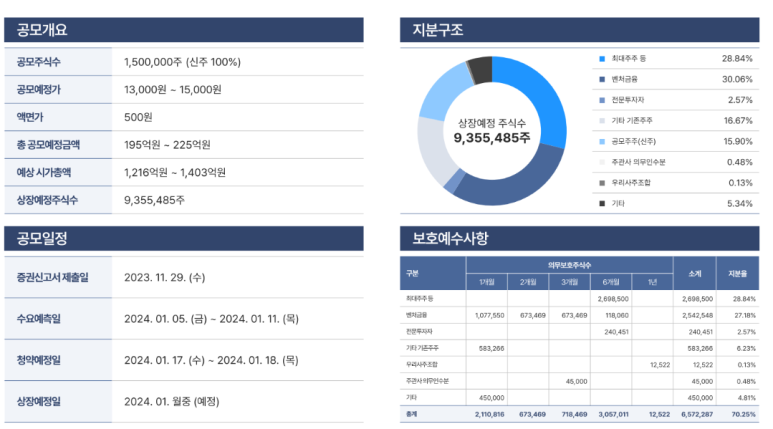The height and width of the screenshot is (429, 773).
Task: Click the 전문투자자 legend color square
Action: coord(602,100)
